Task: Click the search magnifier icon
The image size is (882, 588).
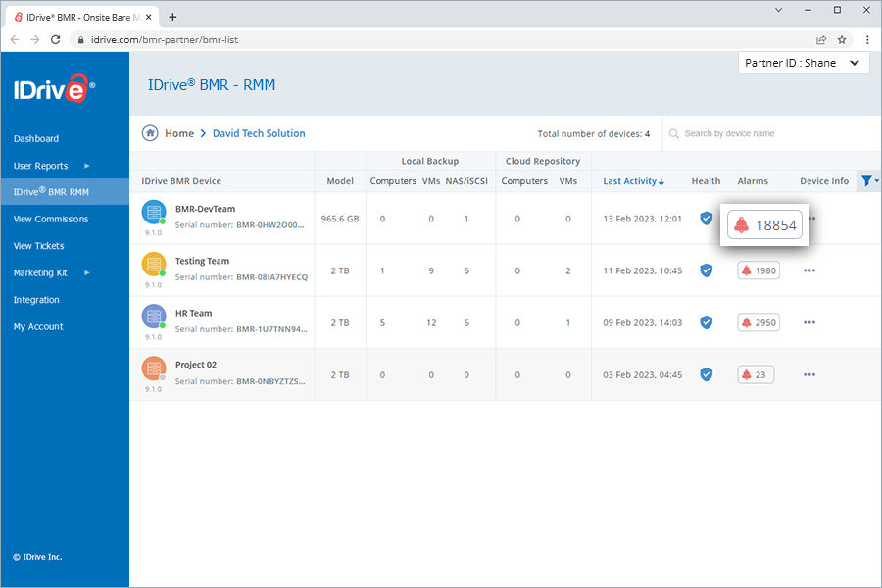Action: click(x=674, y=134)
